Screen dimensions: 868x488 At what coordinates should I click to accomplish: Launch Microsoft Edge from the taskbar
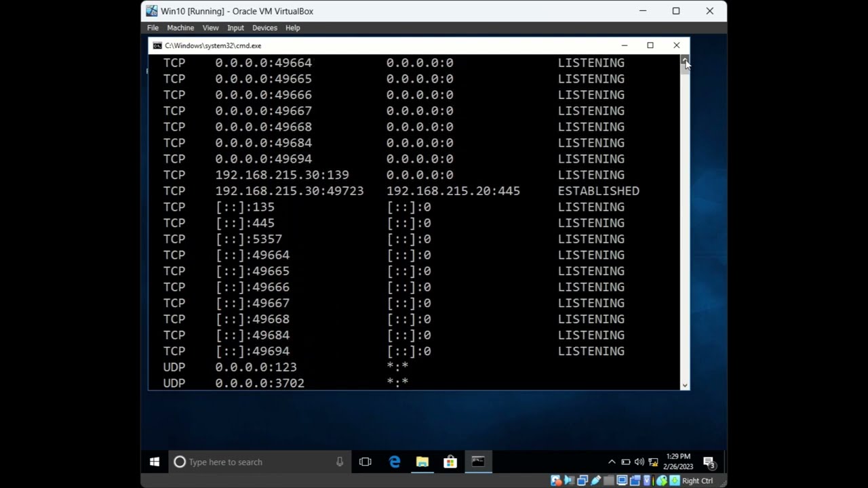point(394,462)
